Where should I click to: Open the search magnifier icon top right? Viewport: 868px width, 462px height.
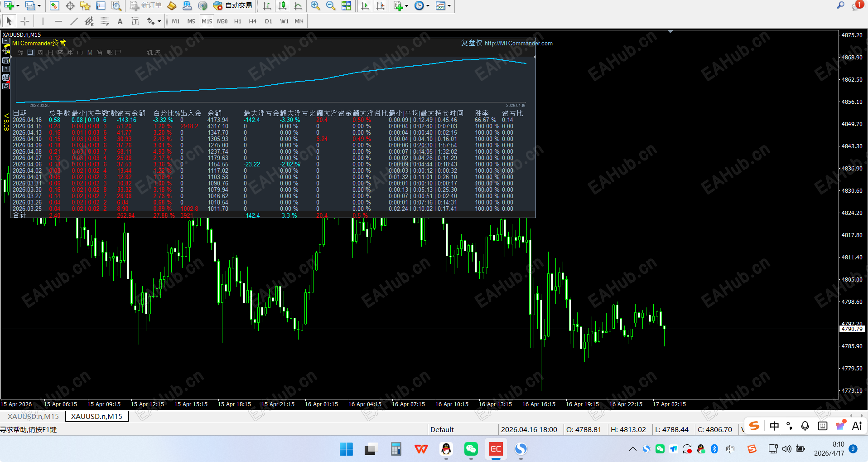coord(840,5)
